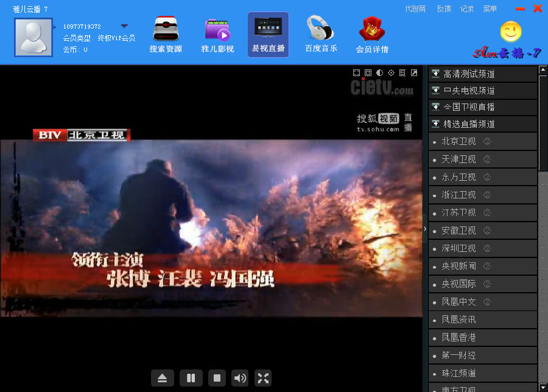This screenshot has height=392, width=548.
Task: Click the ② source icon beside 凤凰中文
Action: pyautogui.click(x=487, y=302)
